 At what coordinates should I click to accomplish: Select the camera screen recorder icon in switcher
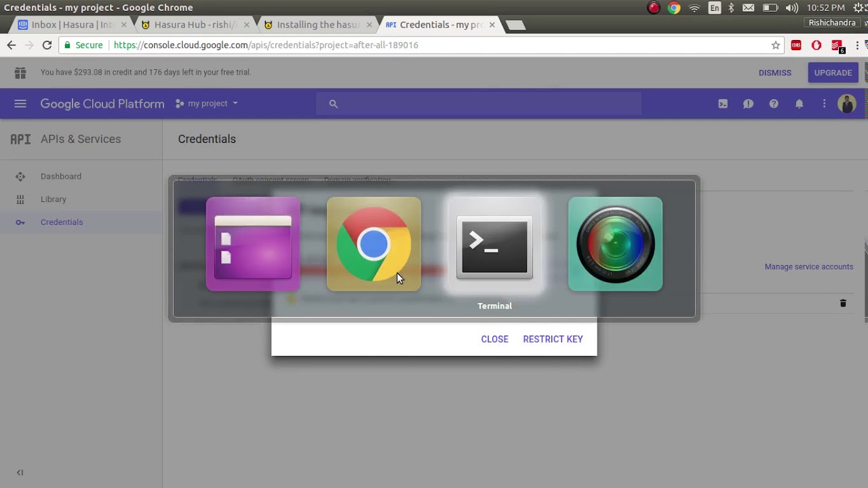[615, 244]
